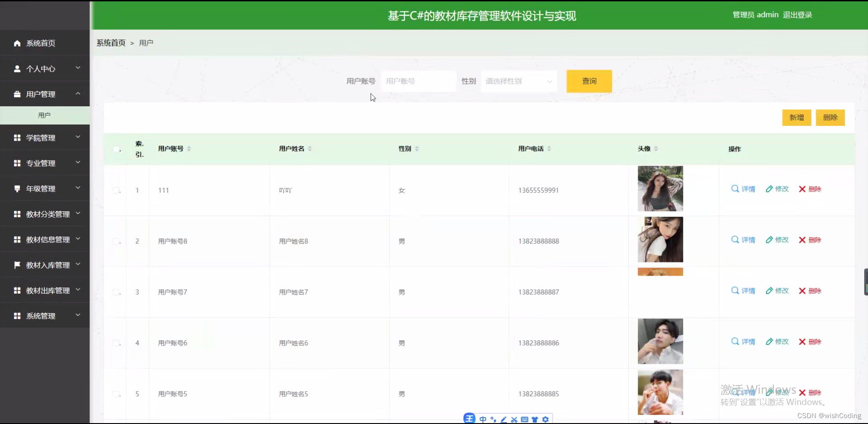Check the row checkbox for user 111
This screenshot has width=868, height=424.
pos(116,190)
